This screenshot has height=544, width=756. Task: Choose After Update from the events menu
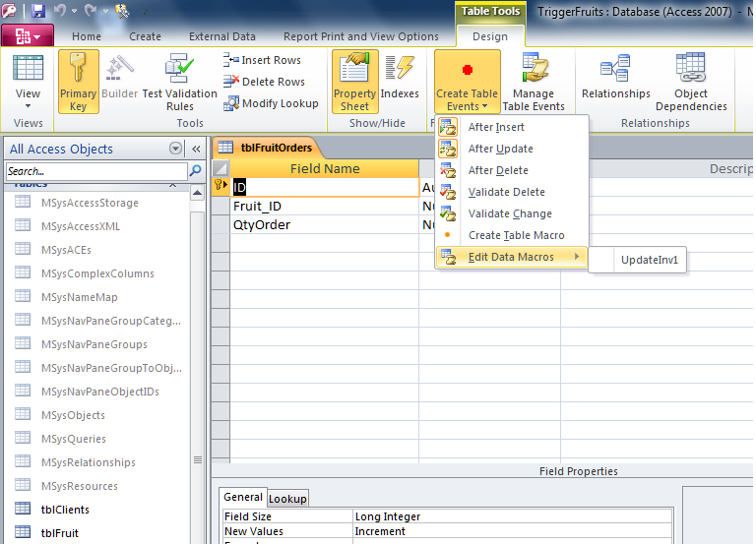512,149
